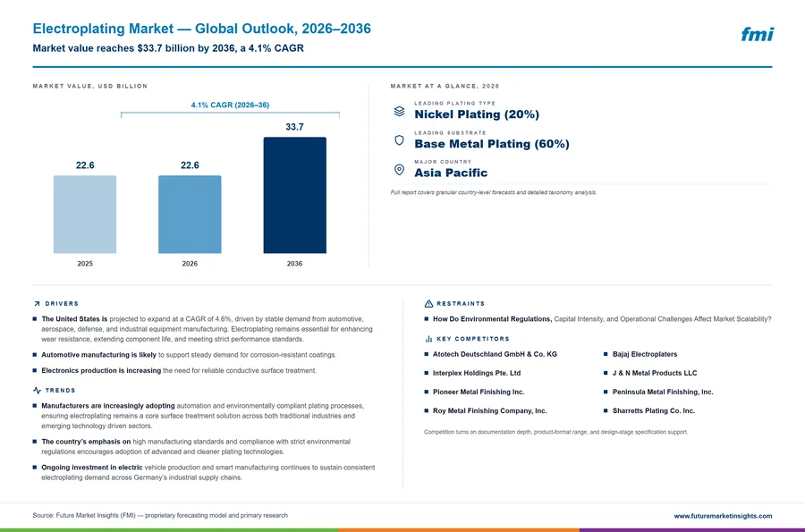Click the 'Competition turns on documentation depth' note
Screen dimensions: 805x532
[x=556, y=432]
